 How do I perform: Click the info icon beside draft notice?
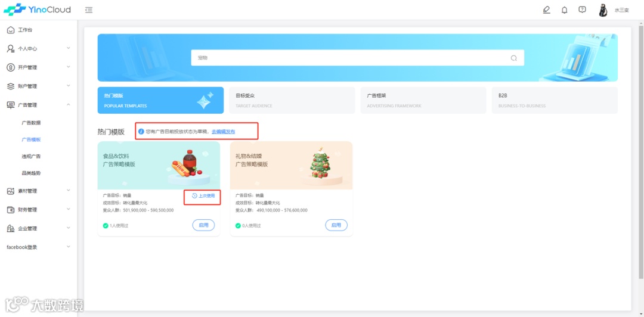pos(141,132)
